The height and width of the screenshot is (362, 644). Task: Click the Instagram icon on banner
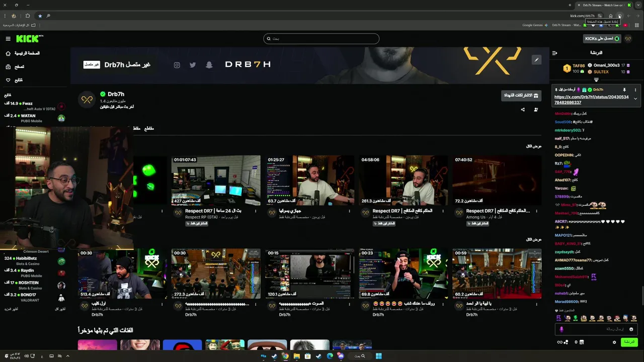[x=177, y=65]
